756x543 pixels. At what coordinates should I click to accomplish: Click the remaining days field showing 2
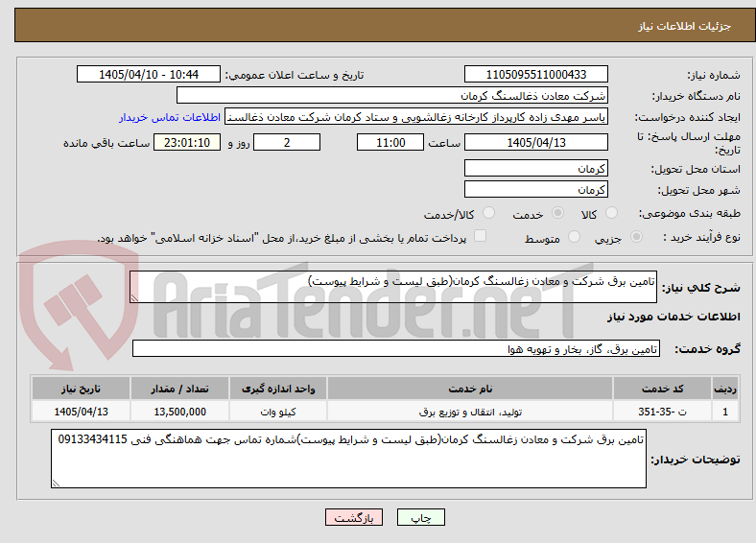(287, 142)
